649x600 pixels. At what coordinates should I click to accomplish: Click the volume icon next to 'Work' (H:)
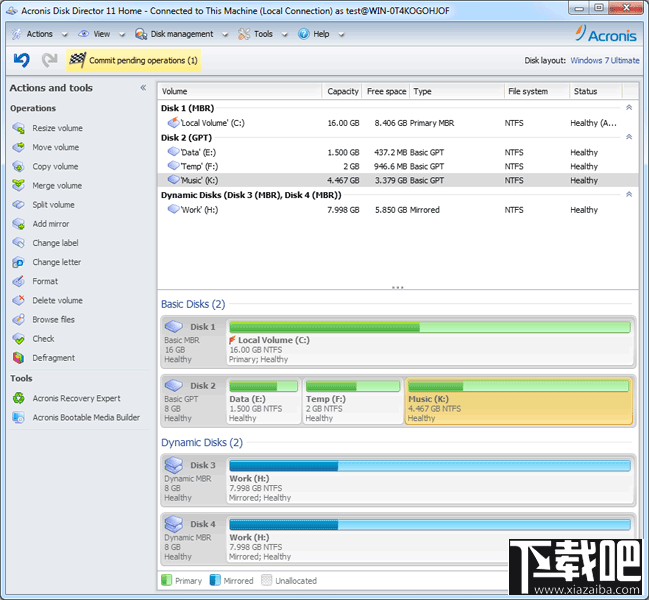[173, 209]
